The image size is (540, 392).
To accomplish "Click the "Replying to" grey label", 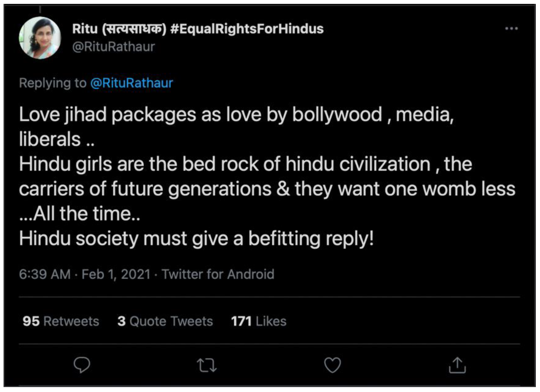I will point(53,83).
